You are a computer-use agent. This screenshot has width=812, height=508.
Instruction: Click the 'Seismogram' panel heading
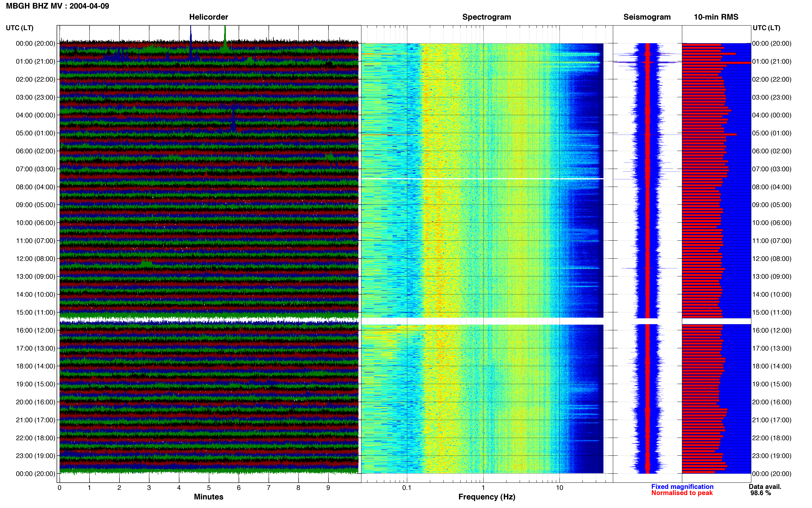[647, 17]
